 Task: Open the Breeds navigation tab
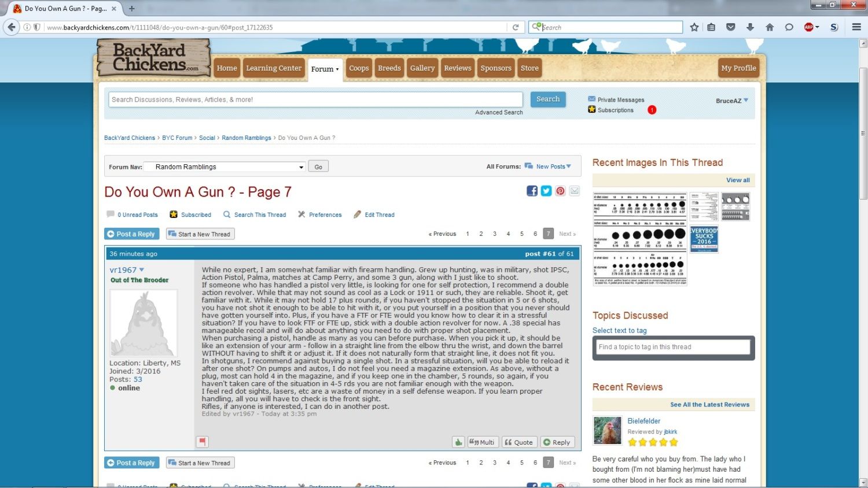389,68
